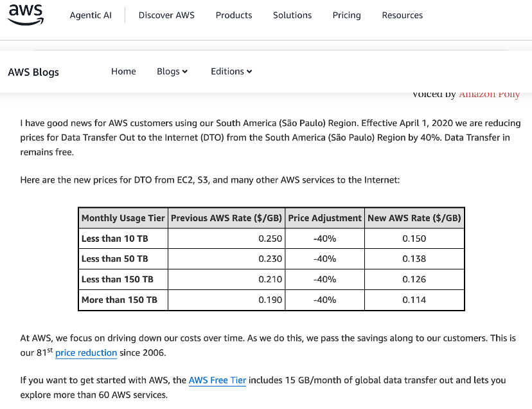Select the 0.210 previous rate value
The height and width of the screenshot is (409, 532).
point(270,279)
